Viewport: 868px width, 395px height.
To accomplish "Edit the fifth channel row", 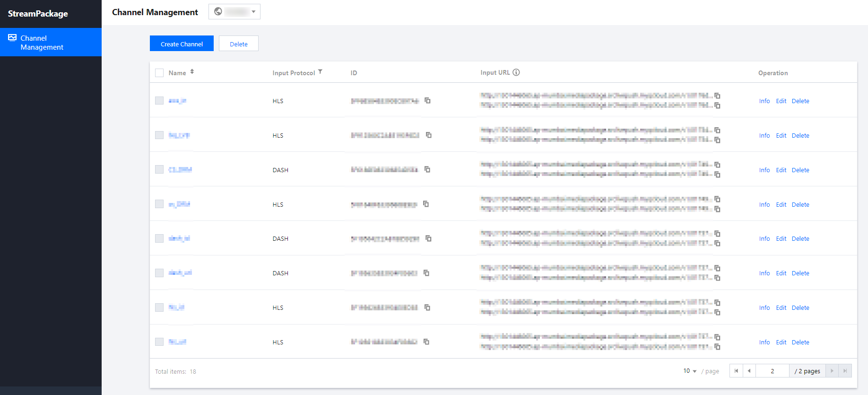I will click(781, 238).
